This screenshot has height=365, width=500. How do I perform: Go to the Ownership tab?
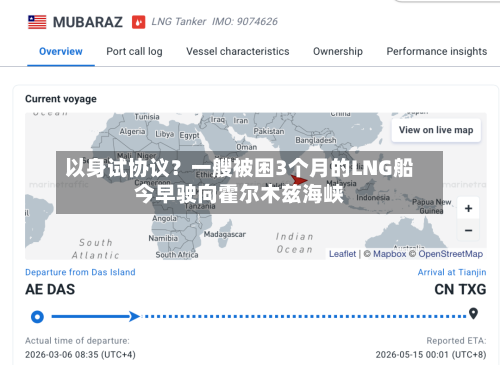pos(338,51)
